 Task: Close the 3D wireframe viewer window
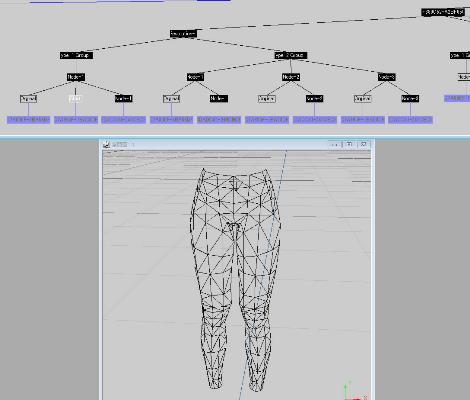tap(363, 144)
